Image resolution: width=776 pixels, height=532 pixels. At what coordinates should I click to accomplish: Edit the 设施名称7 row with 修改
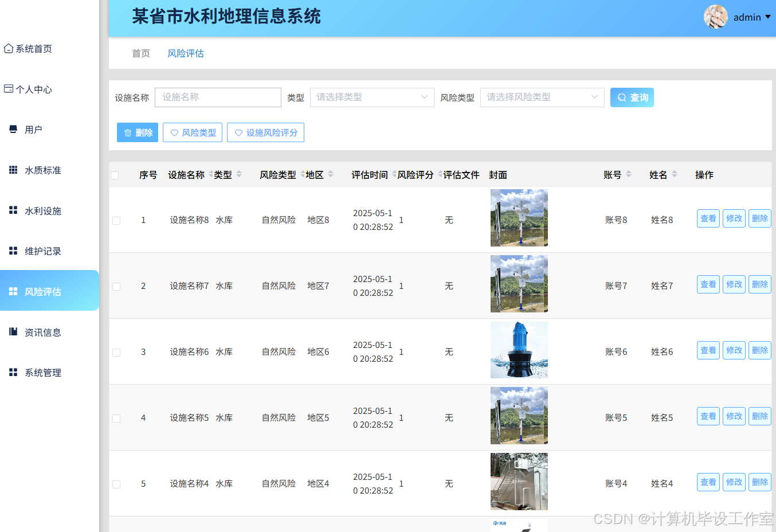pyautogui.click(x=734, y=284)
